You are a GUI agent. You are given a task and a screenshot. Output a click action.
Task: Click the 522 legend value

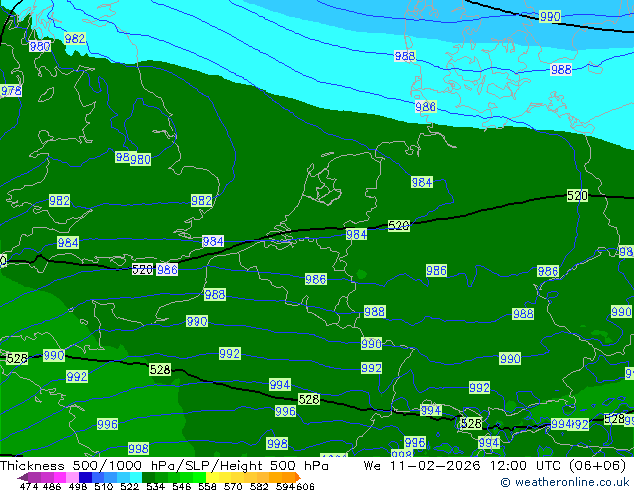129,486
